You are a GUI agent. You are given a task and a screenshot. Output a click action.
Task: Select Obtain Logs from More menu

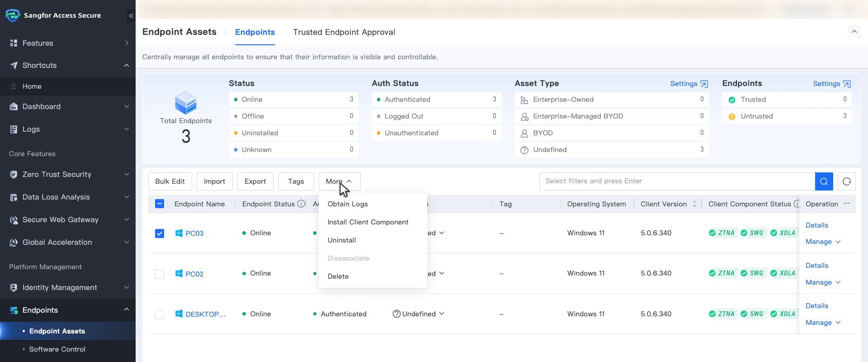coord(373,204)
